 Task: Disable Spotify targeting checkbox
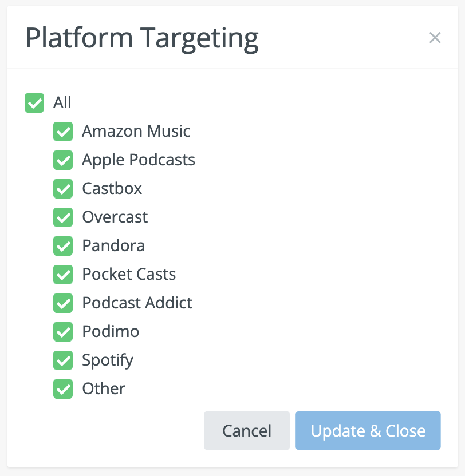click(x=63, y=360)
